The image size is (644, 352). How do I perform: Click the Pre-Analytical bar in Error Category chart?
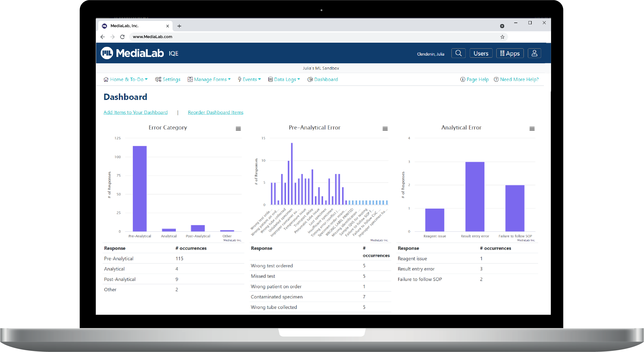[x=140, y=189]
